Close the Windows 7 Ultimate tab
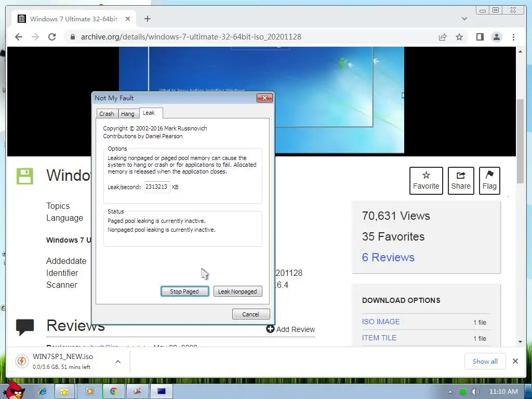Viewport: 532px width, 399px height. (128, 19)
